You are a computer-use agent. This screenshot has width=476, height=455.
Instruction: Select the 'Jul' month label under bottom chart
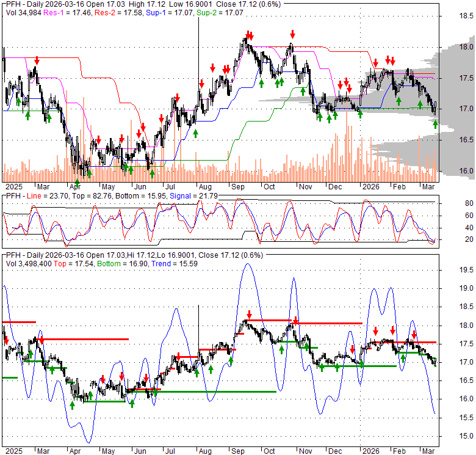(x=170, y=451)
